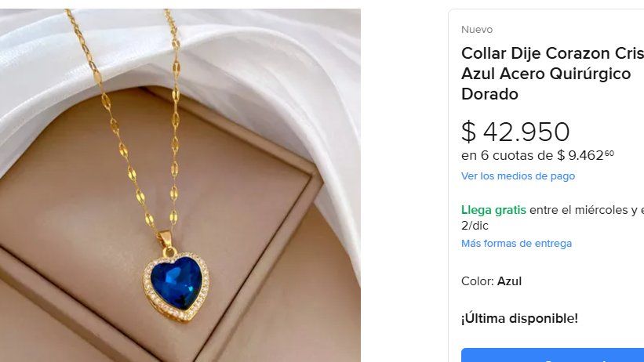Click the 'Nuevo' condition label
Image resolution: width=644 pixels, height=362 pixels.
point(477,30)
